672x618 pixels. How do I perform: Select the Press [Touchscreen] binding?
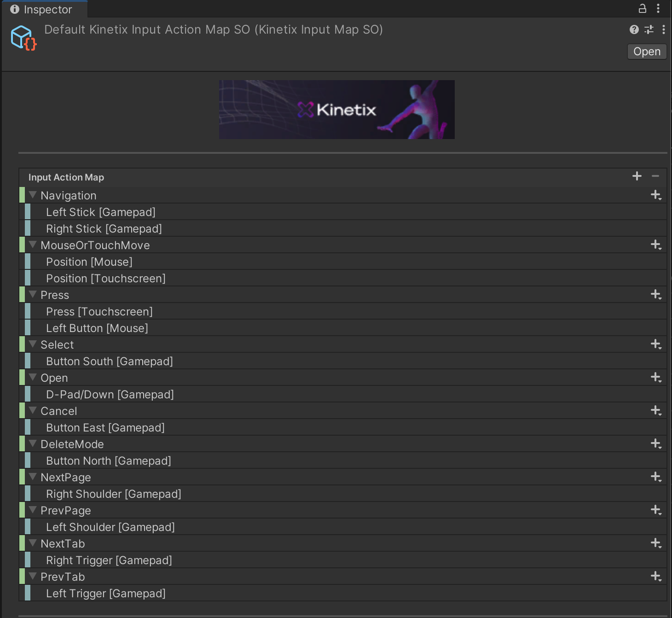(x=345, y=311)
